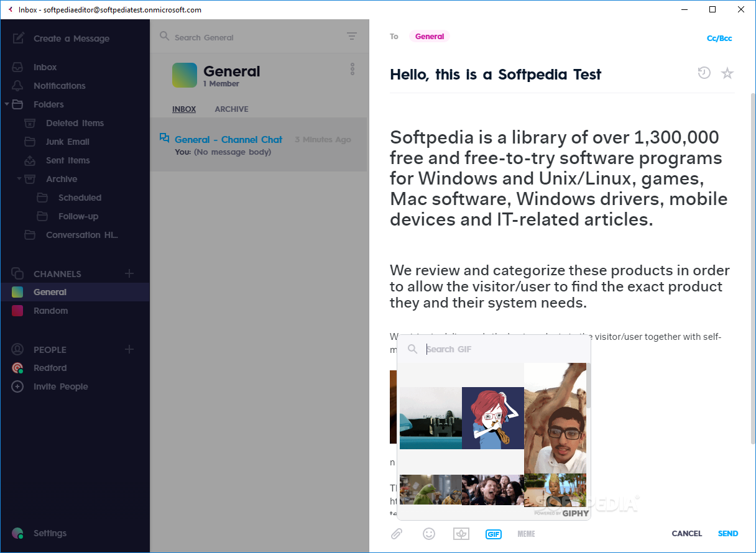Select the man with glasses and camel GIF
This screenshot has height=553, width=756.
(x=555, y=418)
